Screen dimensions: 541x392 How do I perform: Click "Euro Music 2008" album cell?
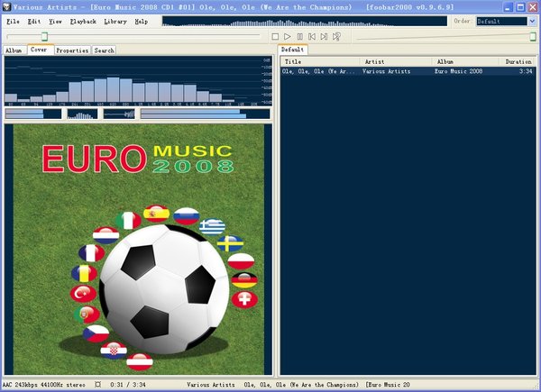458,71
